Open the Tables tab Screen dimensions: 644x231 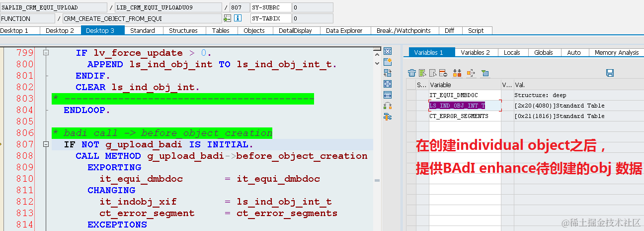(221, 30)
